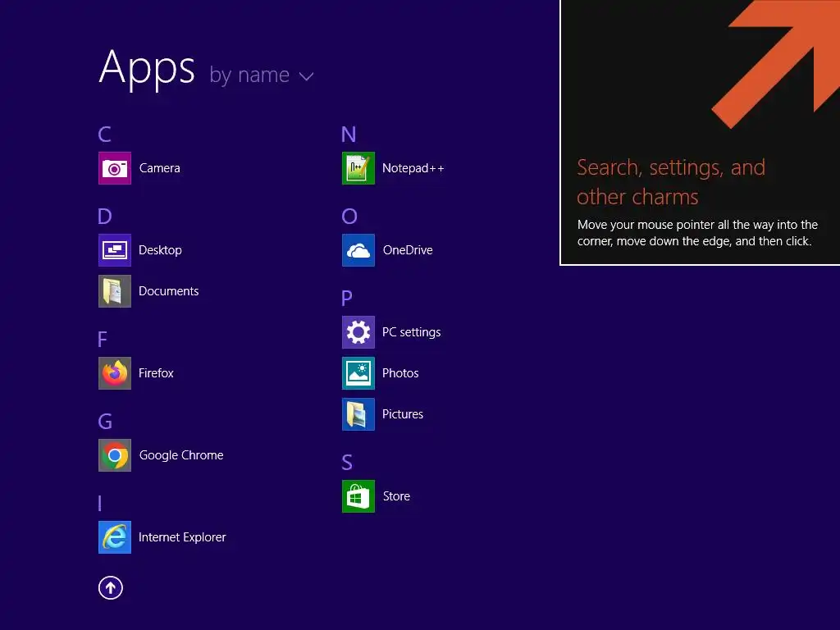The width and height of the screenshot is (840, 630).
Task: Click the 'Apps' heading
Action: pyautogui.click(x=148, y=69)
